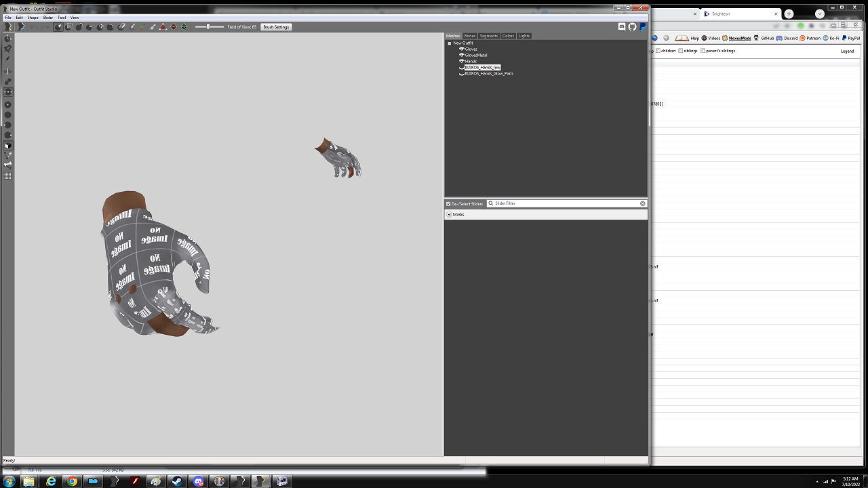
Task: Hide the Hands mesh via eye icon
Action: (462, 61)
